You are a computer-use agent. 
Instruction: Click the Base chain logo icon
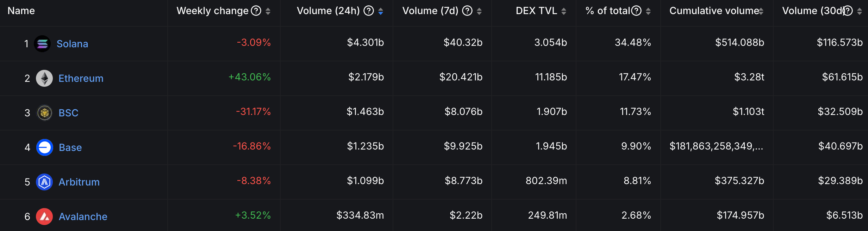coord(45,147)
